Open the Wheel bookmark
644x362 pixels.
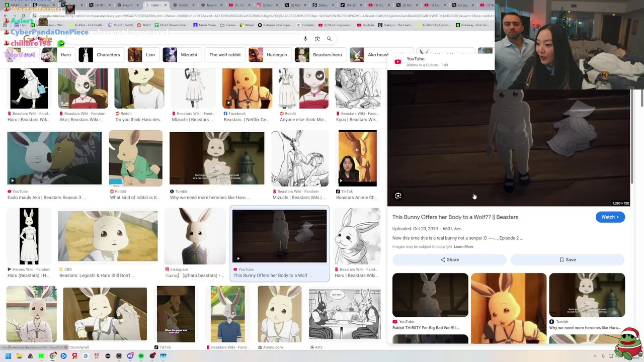click(248, 25)
